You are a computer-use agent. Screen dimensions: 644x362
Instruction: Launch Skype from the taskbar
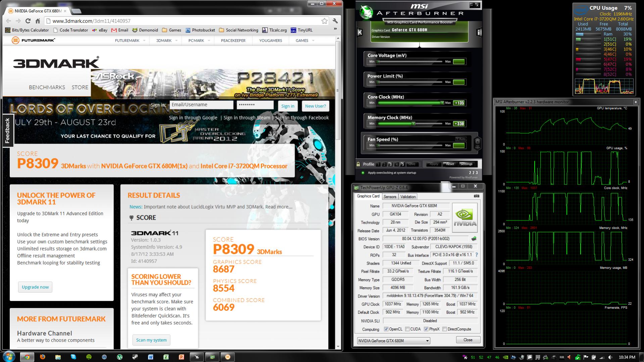(x=73, y=357)
